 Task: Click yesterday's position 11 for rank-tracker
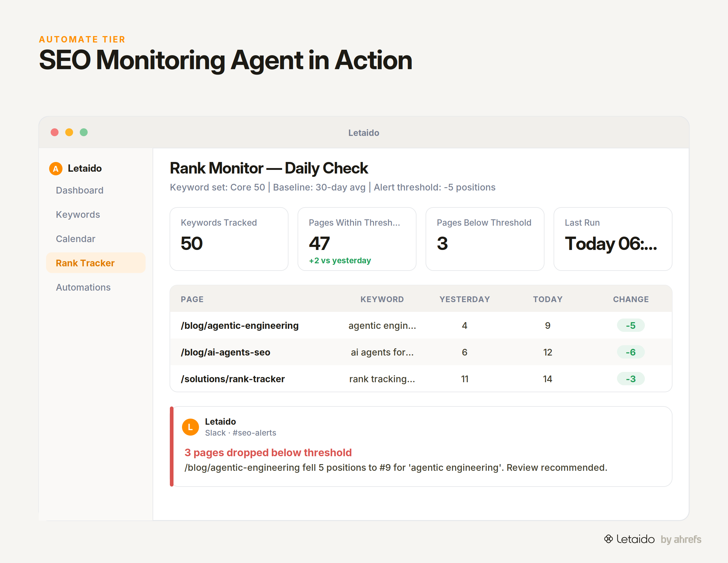click(465, 379)
